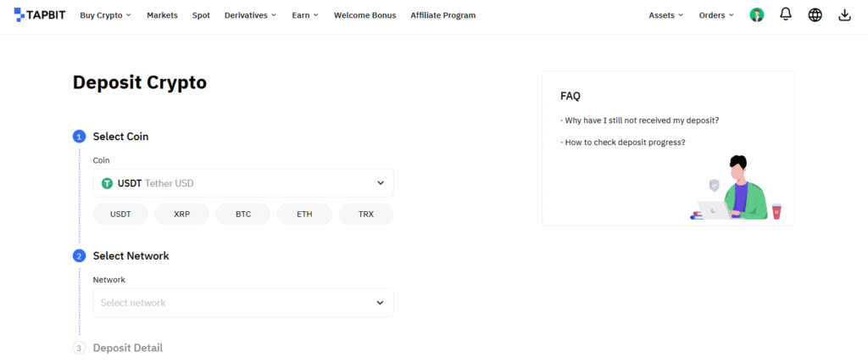Click the Tether USDT coin icon

point(108,183)
